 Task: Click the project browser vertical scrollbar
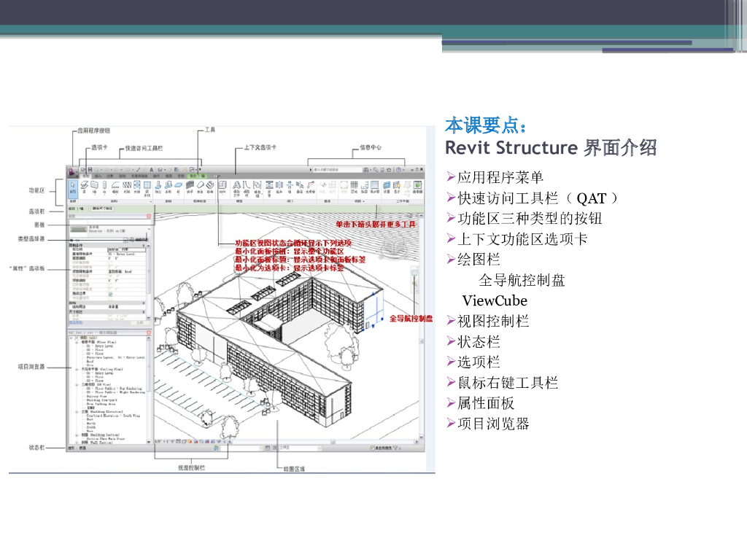149,389
